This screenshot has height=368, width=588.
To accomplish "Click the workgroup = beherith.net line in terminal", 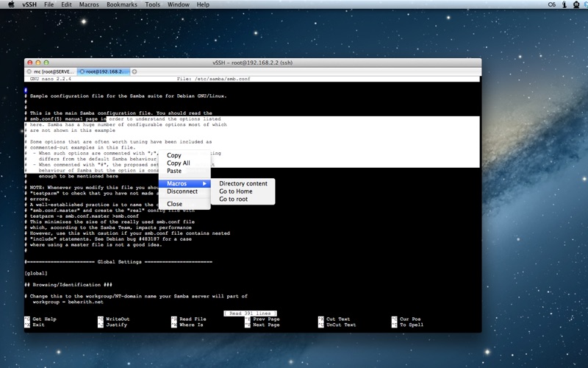I will pos(68,302).
